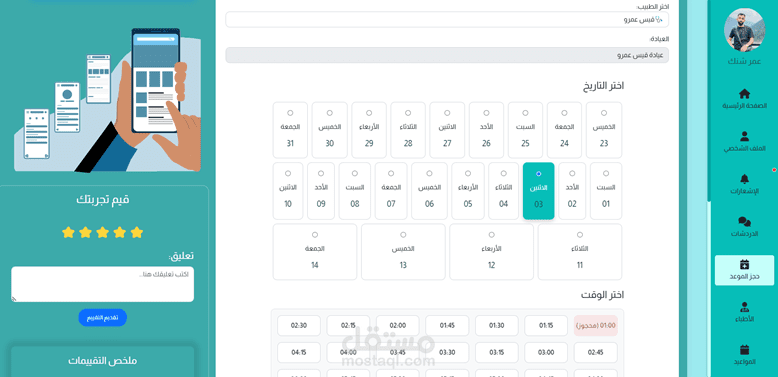This screenshot has width=778, height=377.
Task: Click the user avatar photo
Action: [746, 29]
